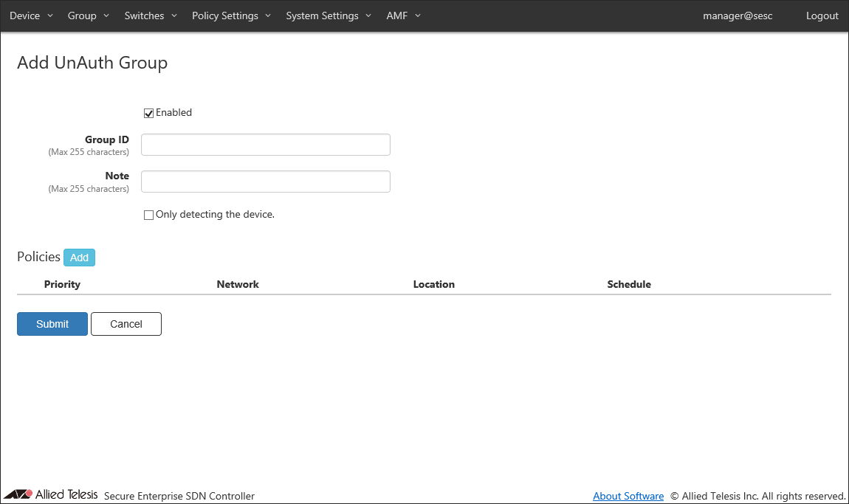Click the Allied Telesis logo
Screen dimensions: 849x504
(51, 494)
